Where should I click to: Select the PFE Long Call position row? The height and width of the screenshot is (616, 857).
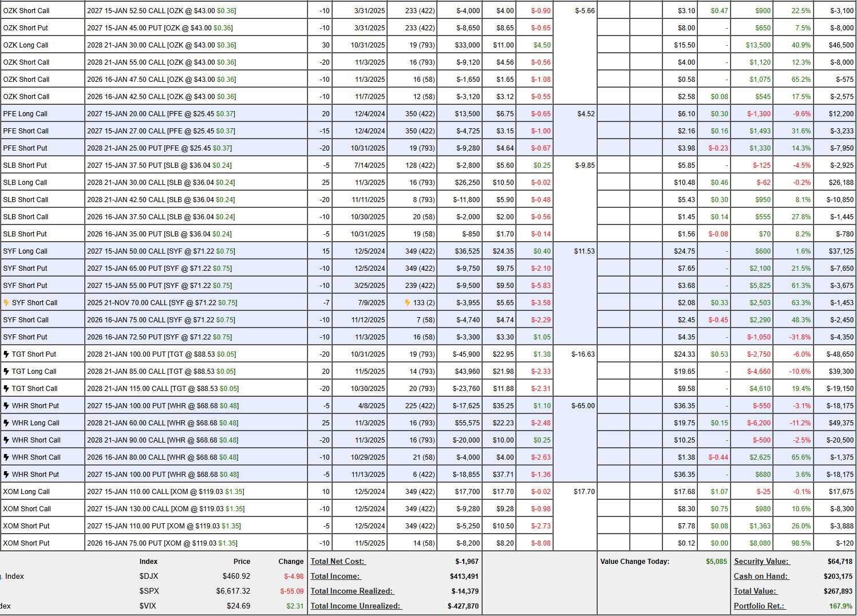tap(25, 114)
